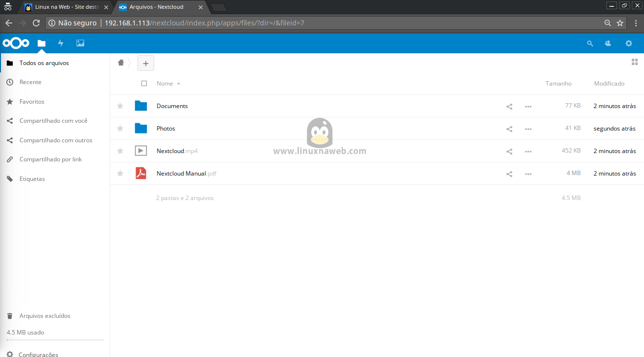Screen dimensions: 644x357
Task: Favorite the Documents folder star
Action: 120,106
